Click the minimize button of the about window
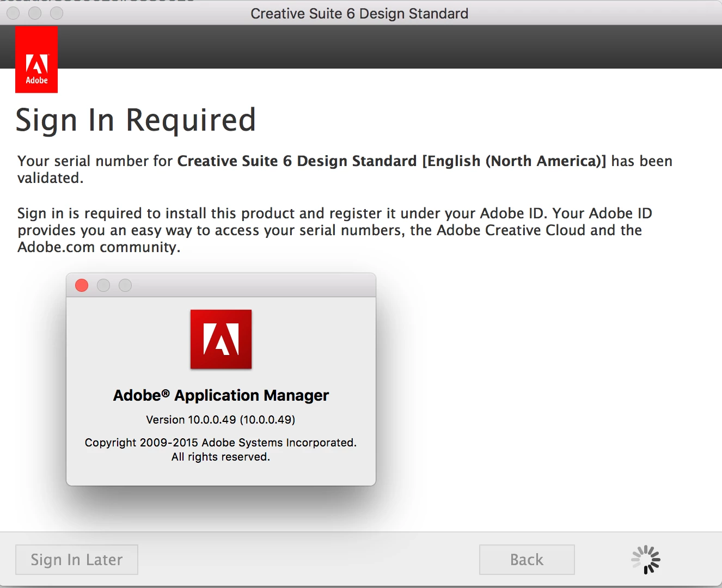722x588 pixels. click(x=103, y=285)
